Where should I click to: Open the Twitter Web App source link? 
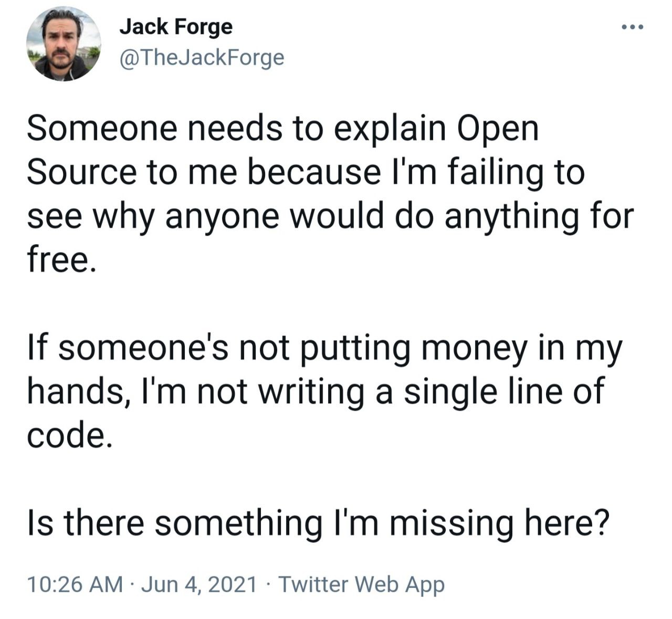[361, 584]
